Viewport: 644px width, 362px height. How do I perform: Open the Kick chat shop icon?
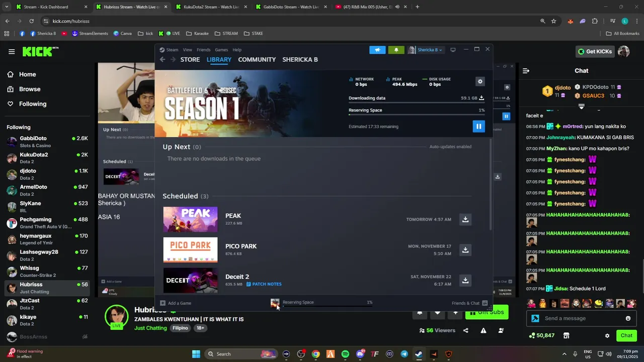click(566, 335)
